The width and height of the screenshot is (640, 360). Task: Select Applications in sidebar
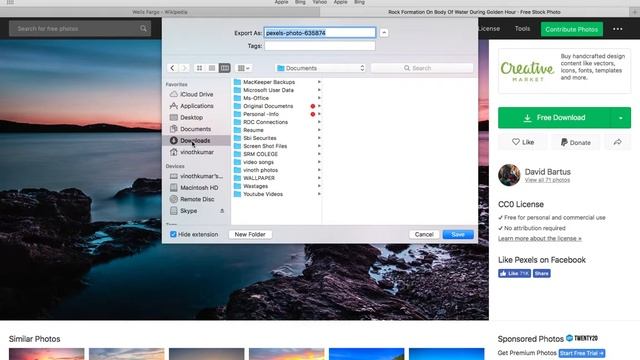pos(197,106)
